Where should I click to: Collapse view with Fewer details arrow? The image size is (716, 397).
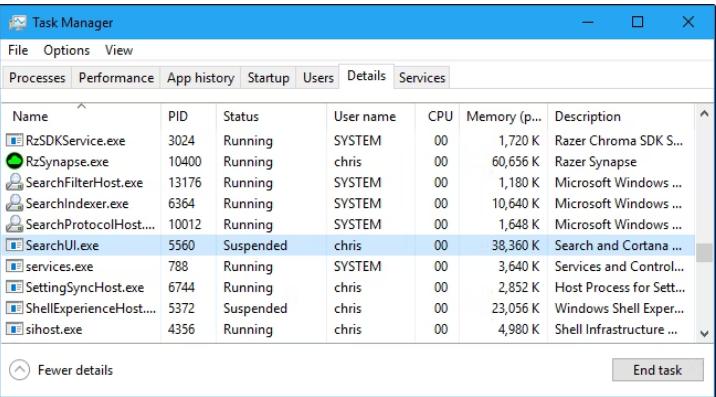point(20,370)
